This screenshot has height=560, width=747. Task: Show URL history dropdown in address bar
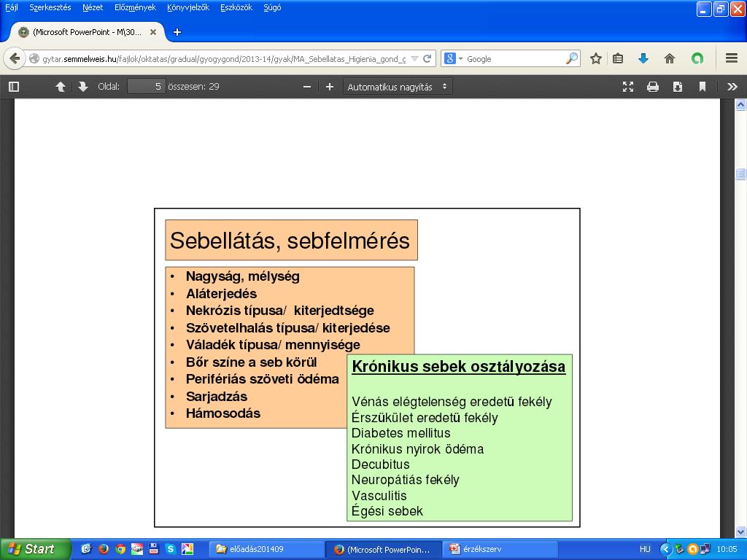pos(414,58)
